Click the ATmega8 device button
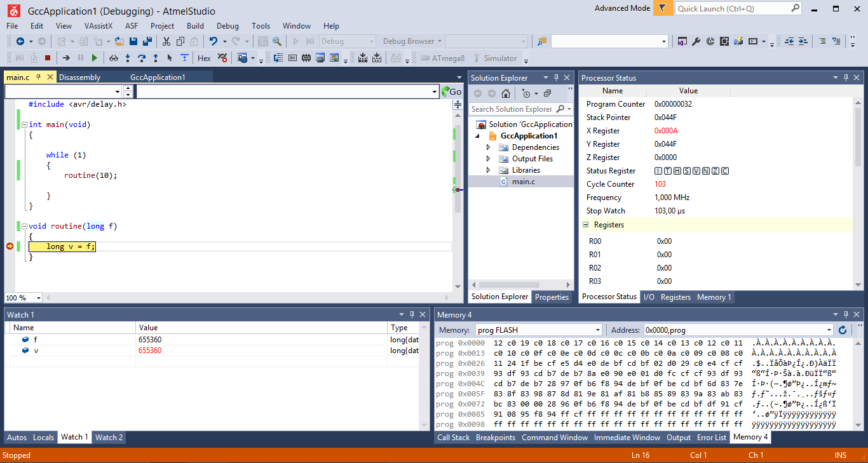868x463 pixels. (442, 58)
